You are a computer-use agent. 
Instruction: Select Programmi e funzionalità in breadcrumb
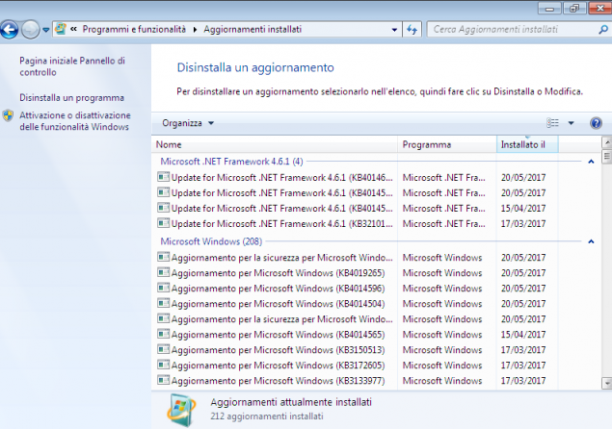[134, 29]
